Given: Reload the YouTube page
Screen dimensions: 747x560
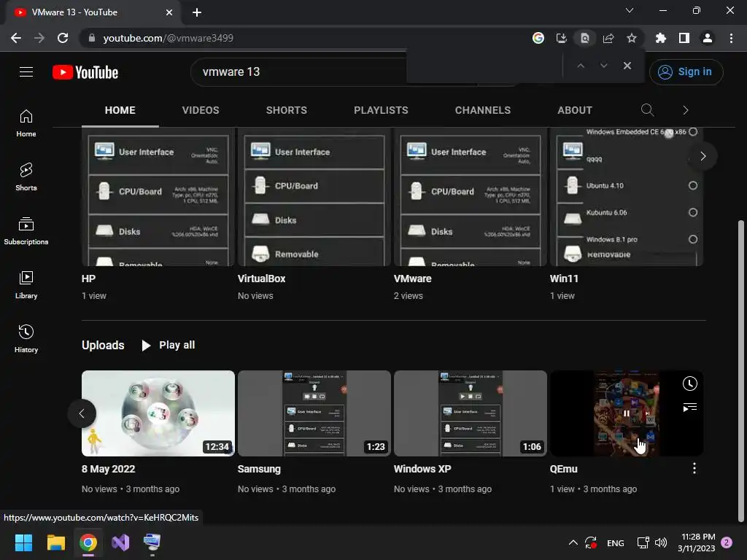Looking at the screenshot, I should pos(63,38).
